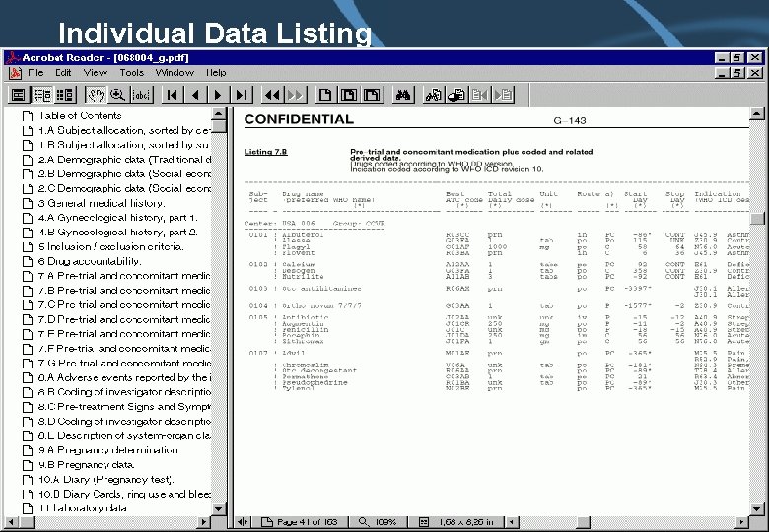
Task: Open bookmark 1.B Subject allocation
Action: point(123,145)
